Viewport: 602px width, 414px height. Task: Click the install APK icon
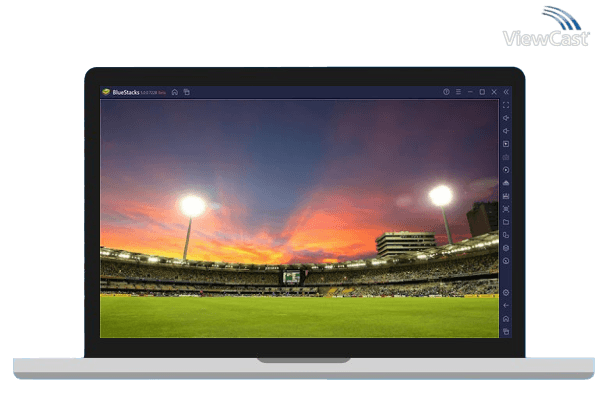pos(506,183)
